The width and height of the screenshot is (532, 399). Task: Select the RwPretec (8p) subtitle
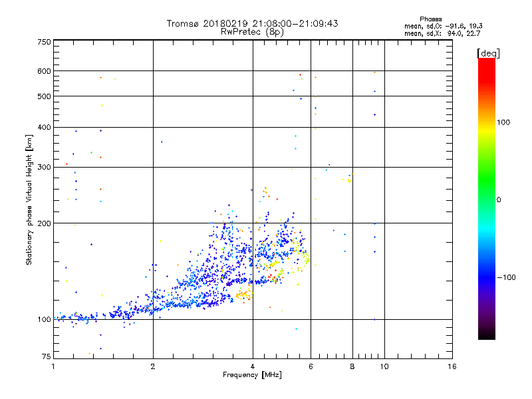coord(252,32)
